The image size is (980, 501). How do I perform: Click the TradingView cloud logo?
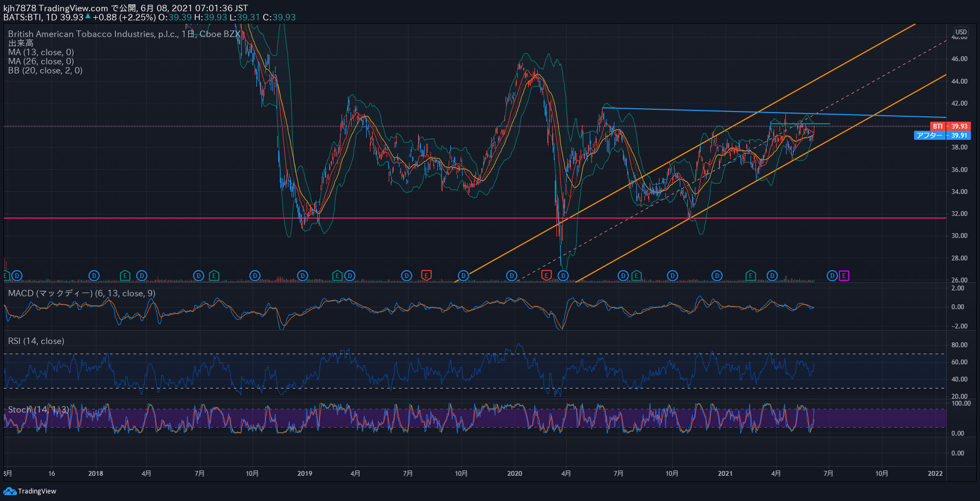(x=10, y=491)
